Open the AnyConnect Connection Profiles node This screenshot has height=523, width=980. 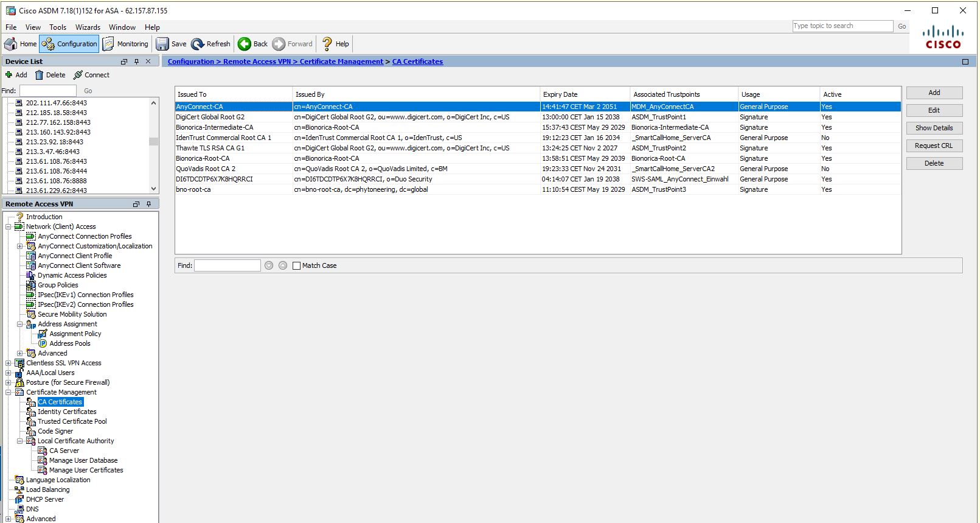point(85,236)
